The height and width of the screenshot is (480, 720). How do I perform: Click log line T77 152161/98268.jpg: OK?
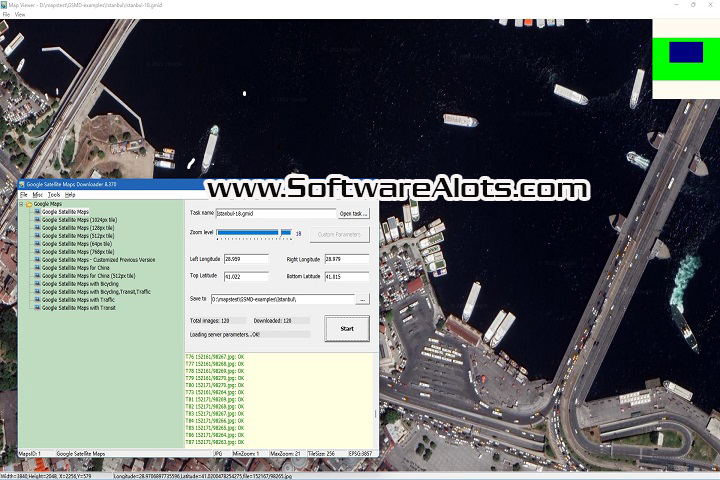click(214, 364)
